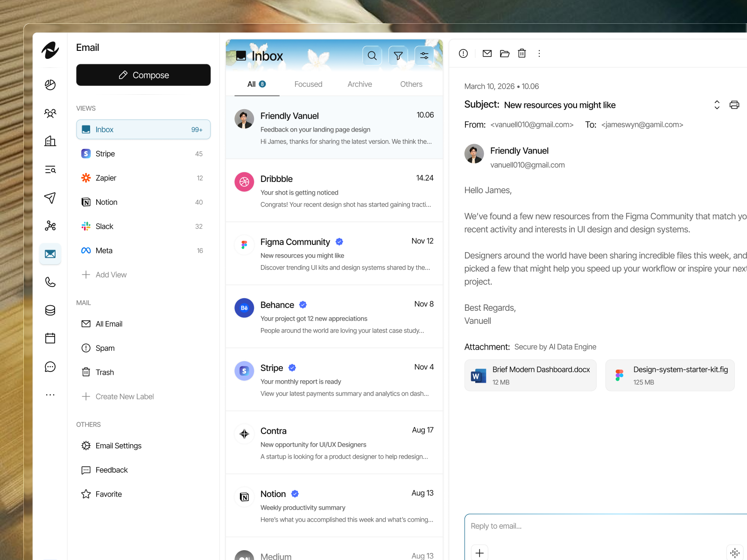Select the email envelope sidebar icon
Screen dimensions: 747x560
(x=50, y=254)
